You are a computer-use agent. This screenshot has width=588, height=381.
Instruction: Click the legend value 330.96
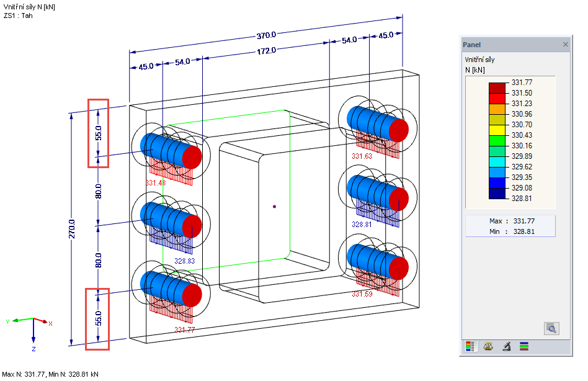coord(522,114)
